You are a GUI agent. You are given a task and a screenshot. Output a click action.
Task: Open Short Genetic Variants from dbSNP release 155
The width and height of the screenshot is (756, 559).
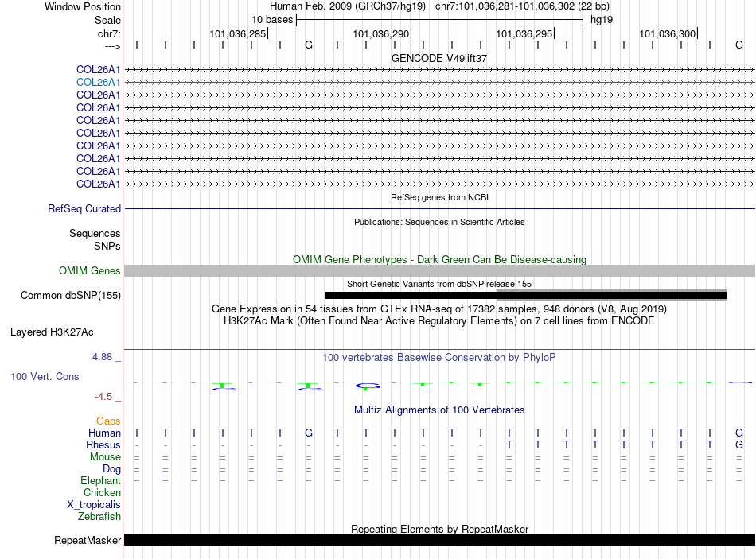point(439,284)
